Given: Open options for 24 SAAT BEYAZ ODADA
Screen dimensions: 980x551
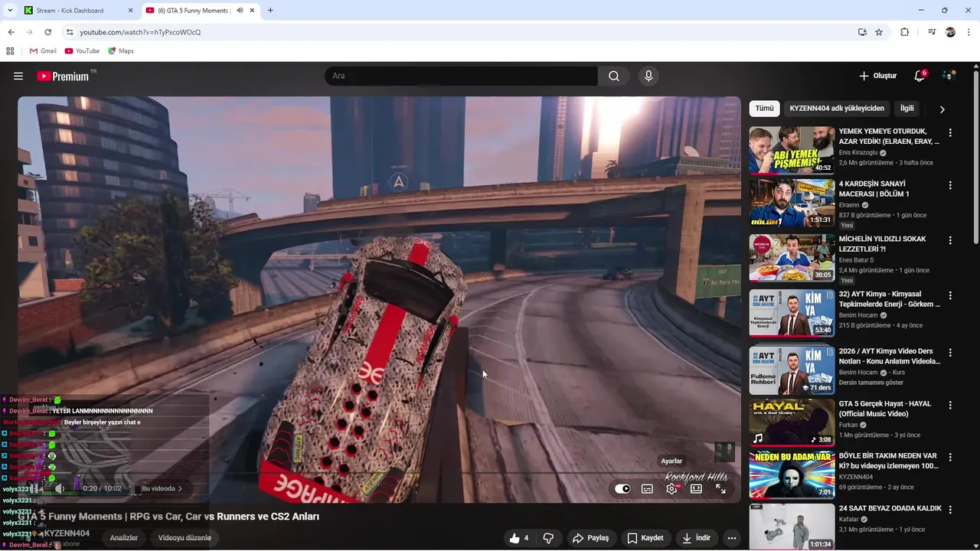Looking at the screenshot, I should click(x=950, y=510).
